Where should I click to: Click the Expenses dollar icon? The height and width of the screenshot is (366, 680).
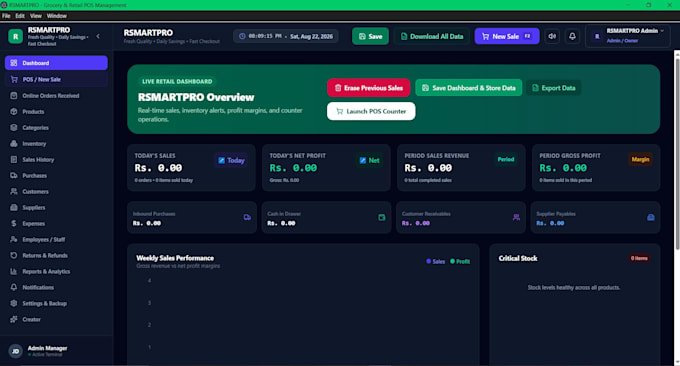tap(14, 223)
